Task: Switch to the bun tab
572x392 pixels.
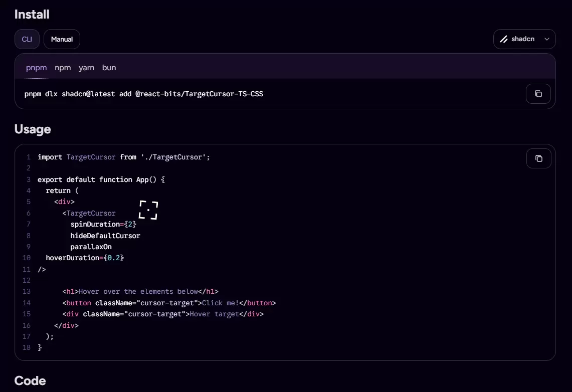Action: coord(109,68)
